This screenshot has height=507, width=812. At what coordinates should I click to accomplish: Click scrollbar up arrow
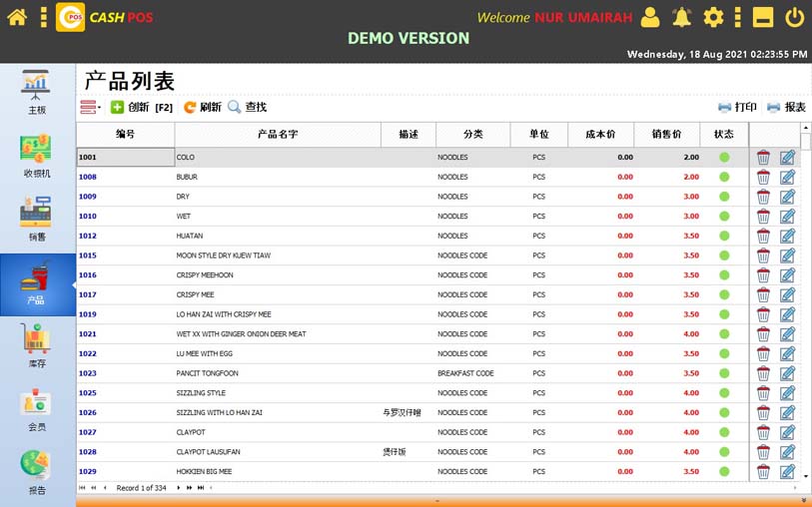click(806, 128)
